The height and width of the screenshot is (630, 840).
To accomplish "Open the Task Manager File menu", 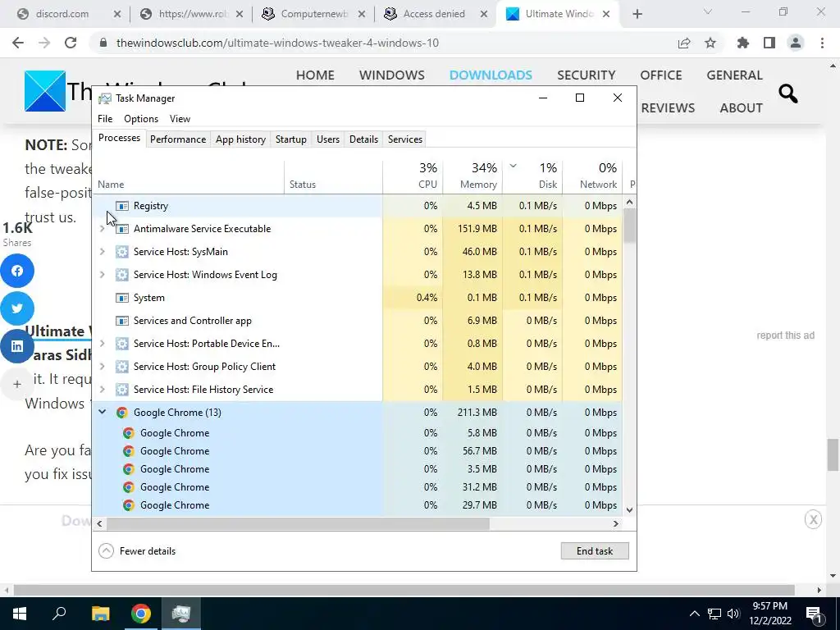I will 105,118.
